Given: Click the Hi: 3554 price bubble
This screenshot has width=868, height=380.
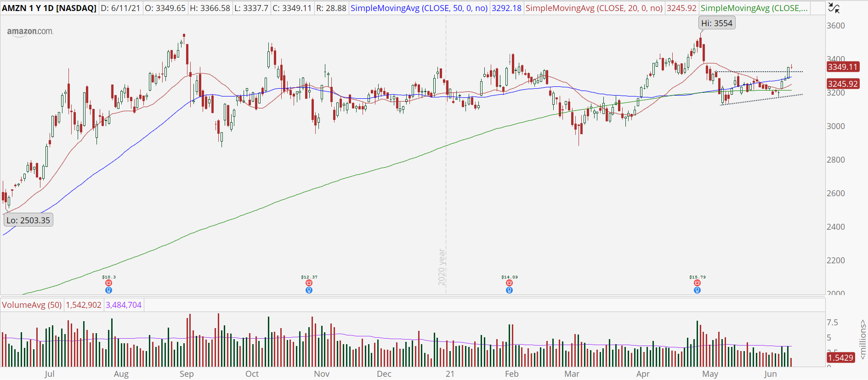Looking at the screenshot, I should tap(717, 23).
